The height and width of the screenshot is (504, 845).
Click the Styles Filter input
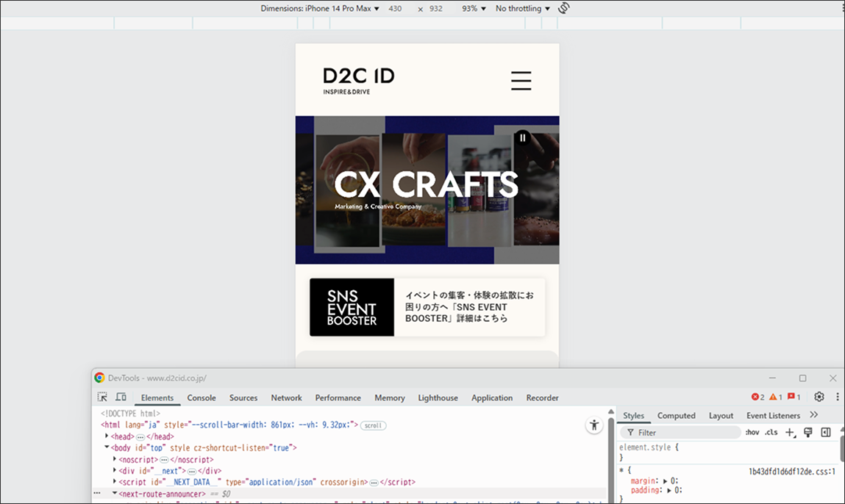681,433
